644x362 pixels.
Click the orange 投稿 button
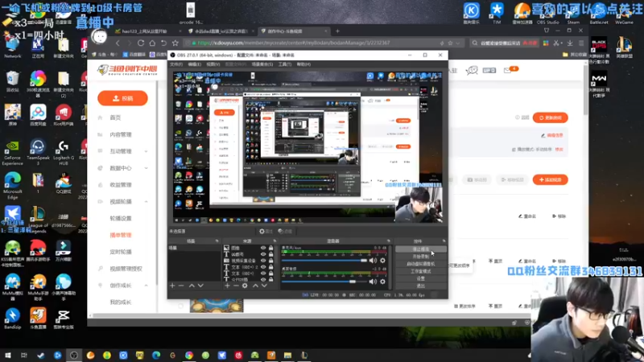pyautogui.click(x=122, y=98)
